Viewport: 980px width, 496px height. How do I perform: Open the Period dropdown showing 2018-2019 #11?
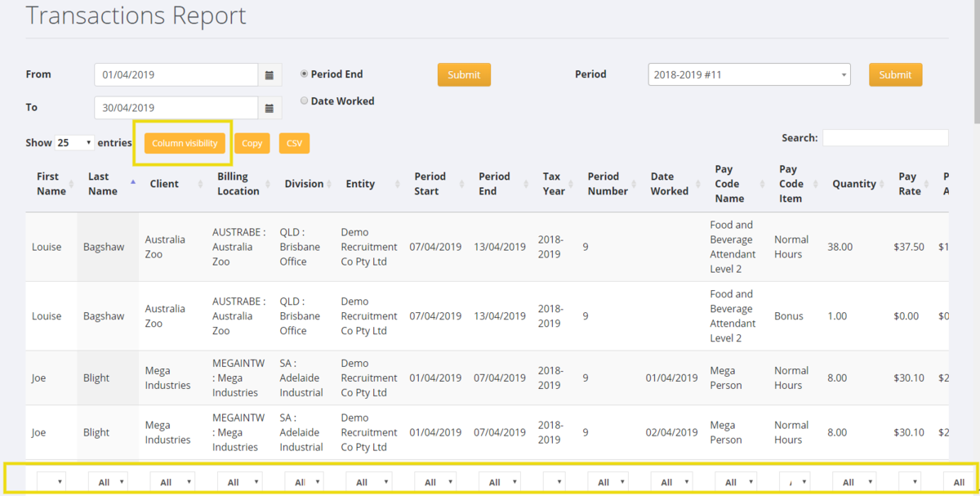point(748,74)
